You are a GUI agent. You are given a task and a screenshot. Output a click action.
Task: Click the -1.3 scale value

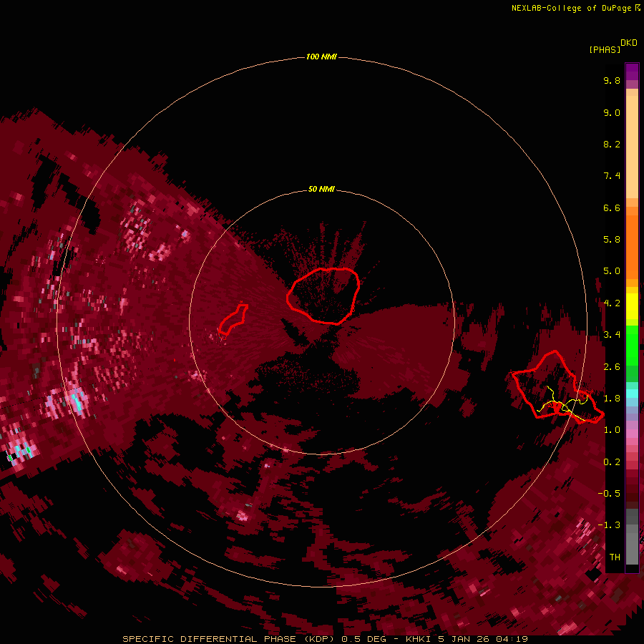(x=609, y=525)
